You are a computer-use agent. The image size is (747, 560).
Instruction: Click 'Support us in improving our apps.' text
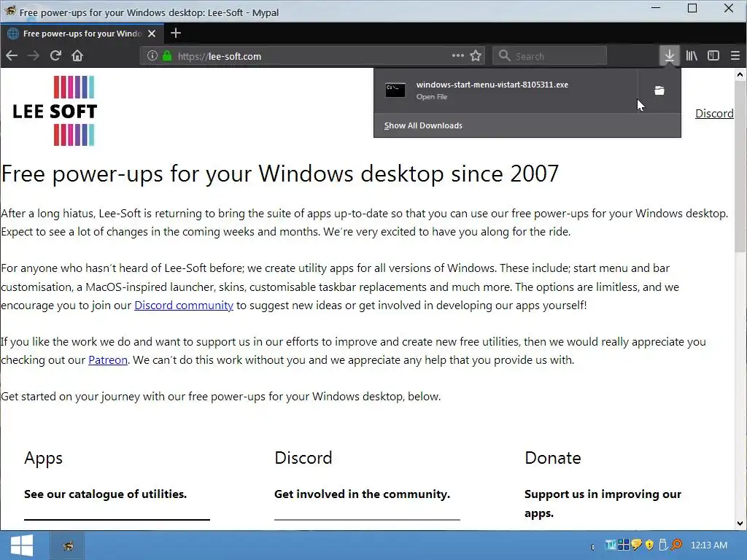click(x=603, y=503)
